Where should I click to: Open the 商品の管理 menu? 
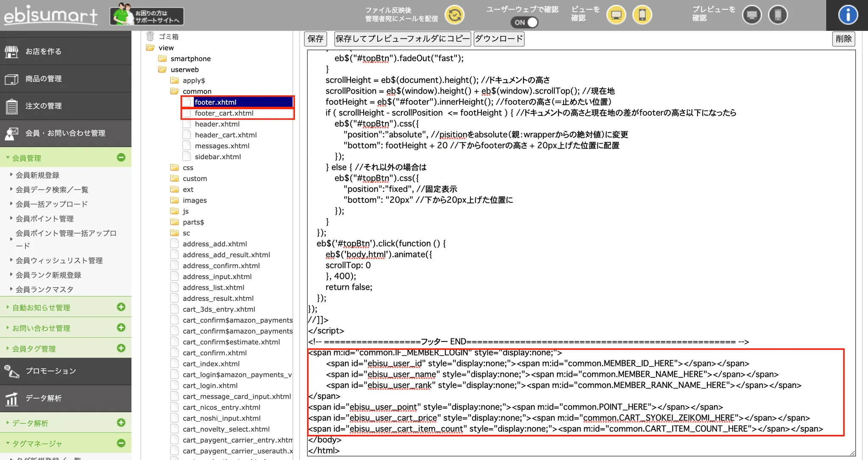43,79
